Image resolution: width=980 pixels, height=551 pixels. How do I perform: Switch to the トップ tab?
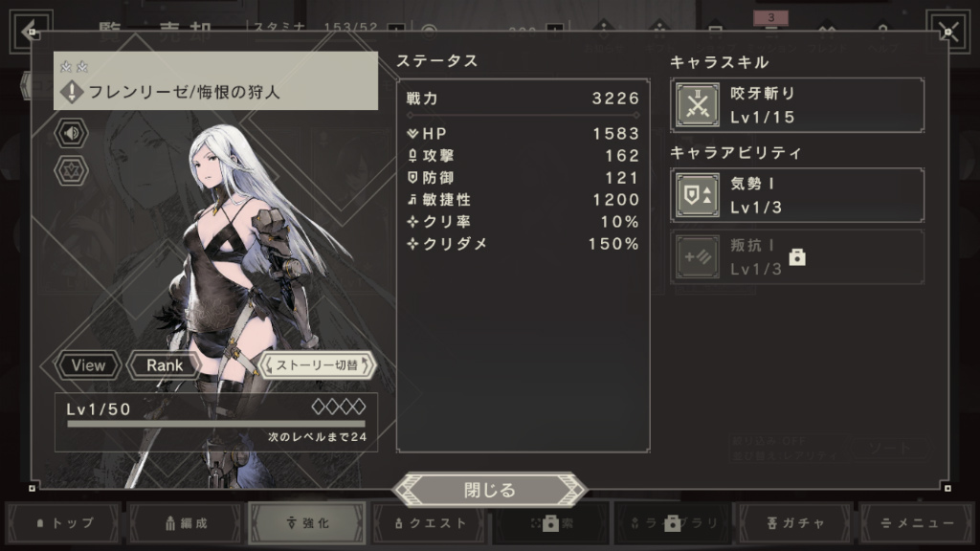point(64,523)
